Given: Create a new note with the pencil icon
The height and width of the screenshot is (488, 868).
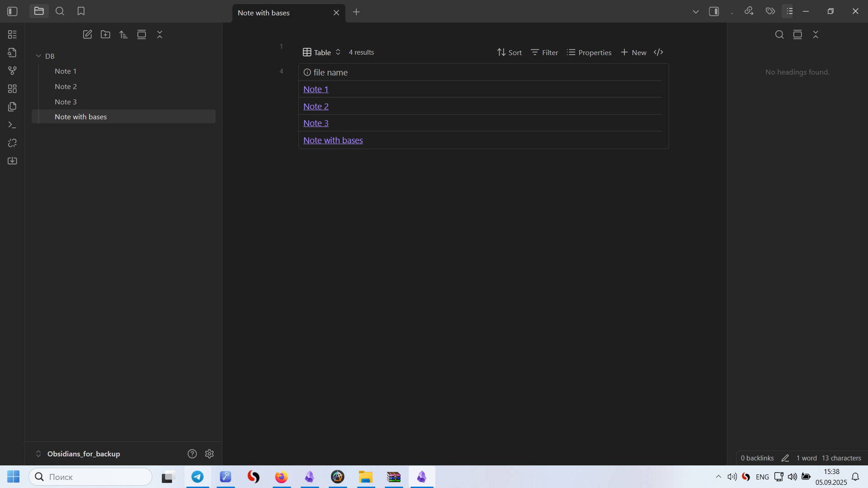Looking at the screenshot, I should click(x=87, y=34).
